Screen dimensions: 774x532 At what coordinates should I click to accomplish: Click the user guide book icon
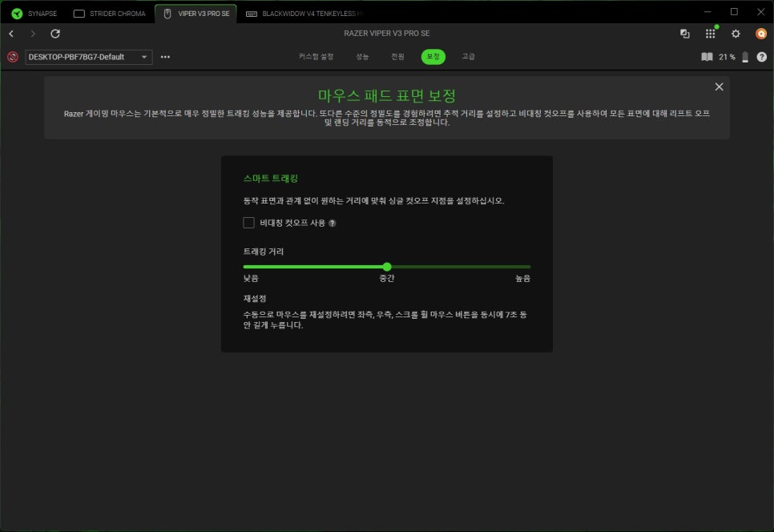pyautogui.click(x=707, y=57)
